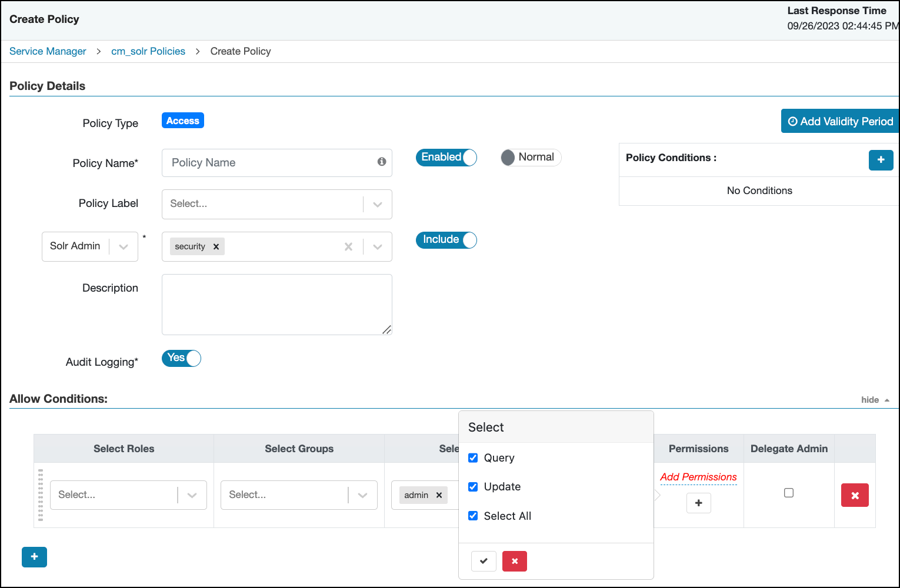Go to cm_solr Policies page
The image size is (900, 588).
coord(148,51)
